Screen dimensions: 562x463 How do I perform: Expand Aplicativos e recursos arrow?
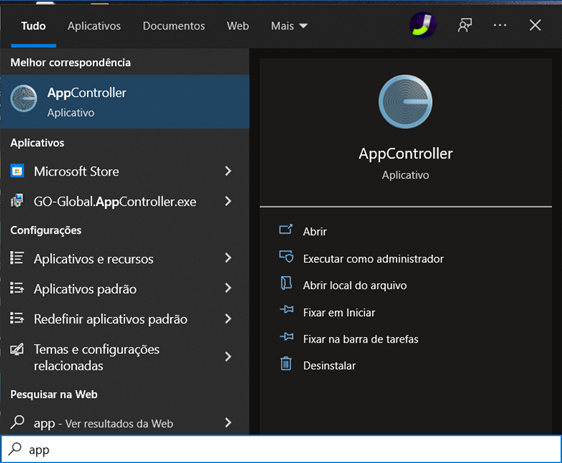click(228, 258)
